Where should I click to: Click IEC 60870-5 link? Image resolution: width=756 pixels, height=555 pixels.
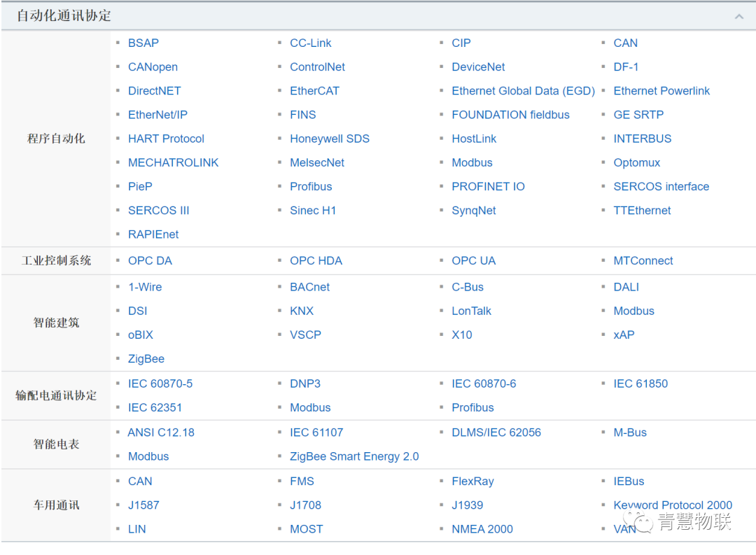coord(160,384)
